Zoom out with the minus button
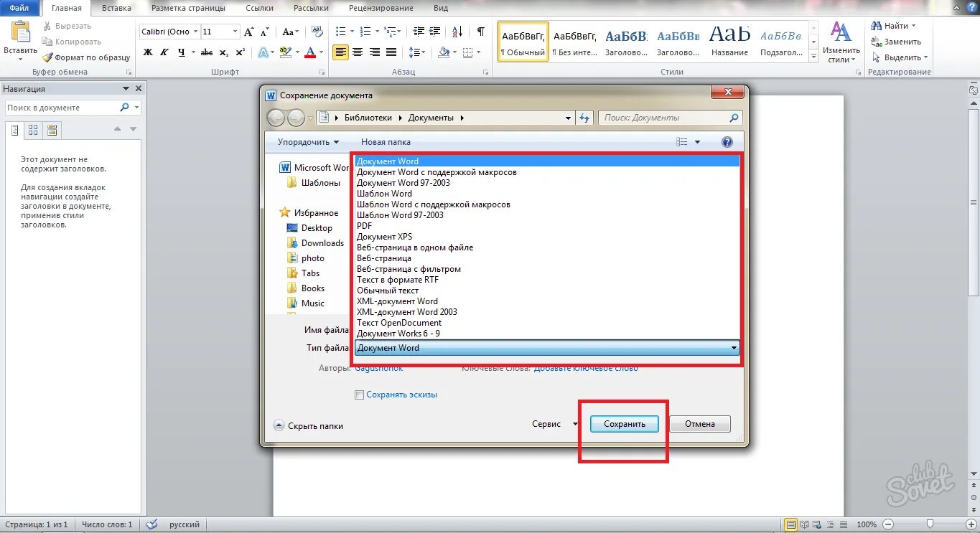980x533 pixels. (x=888, y=524)
